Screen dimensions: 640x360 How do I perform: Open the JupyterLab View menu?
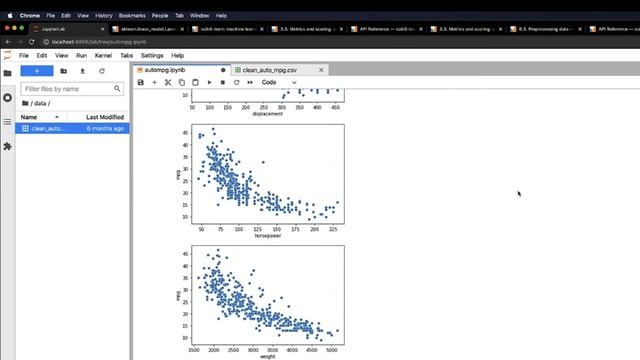[62, 56]
